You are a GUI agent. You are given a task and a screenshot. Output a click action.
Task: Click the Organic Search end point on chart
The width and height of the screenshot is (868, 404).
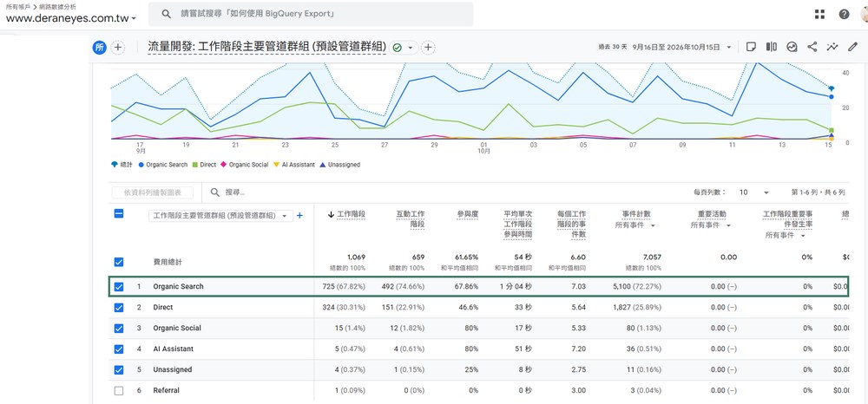[x=831, y=97]
